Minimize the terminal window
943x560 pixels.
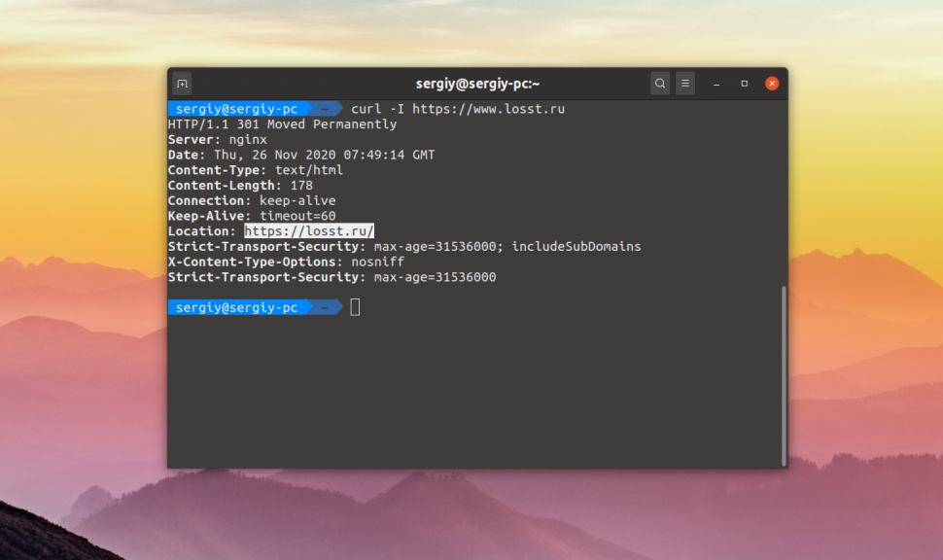tap(716, 84)
